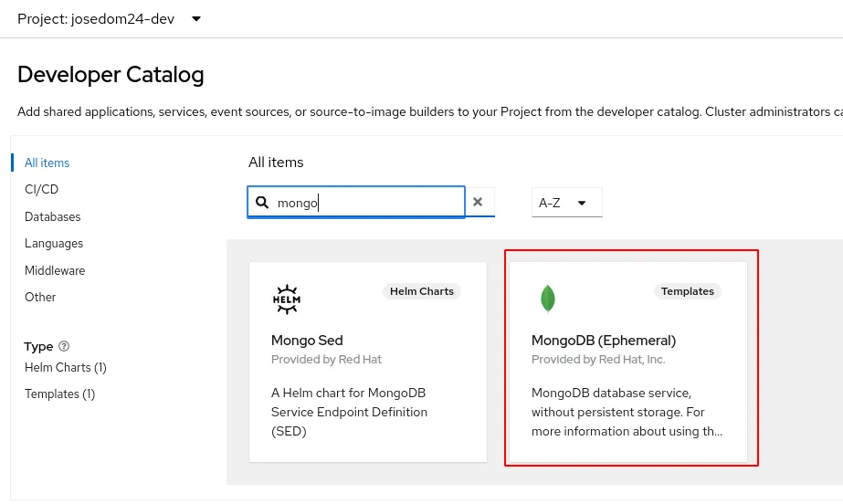Choose the Other category

40,298
